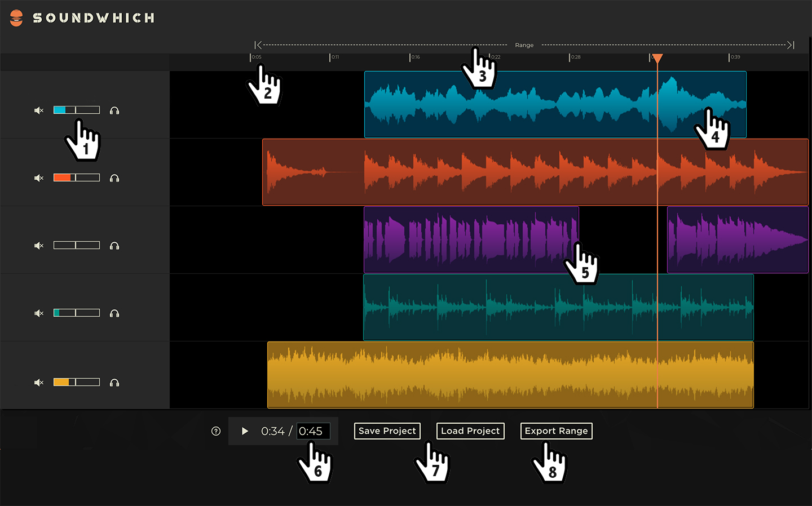Click the Range label above the timeline
The height and width of the screenshot is (506, 812).
[524, 45]
